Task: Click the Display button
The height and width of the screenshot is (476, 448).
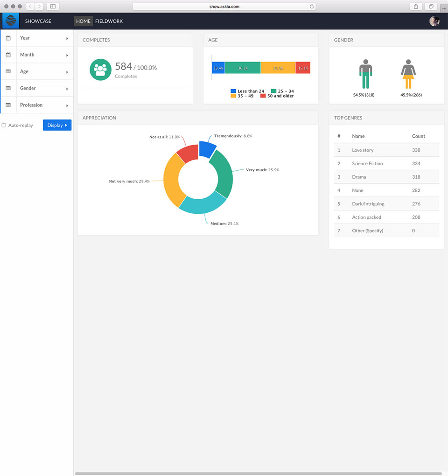Action: tap(57, 125)
